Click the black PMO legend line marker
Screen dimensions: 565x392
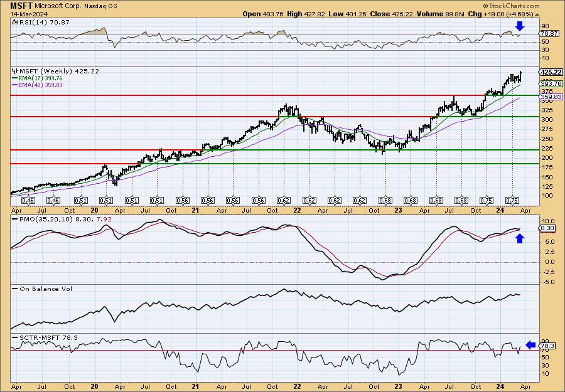coord(15,219)
